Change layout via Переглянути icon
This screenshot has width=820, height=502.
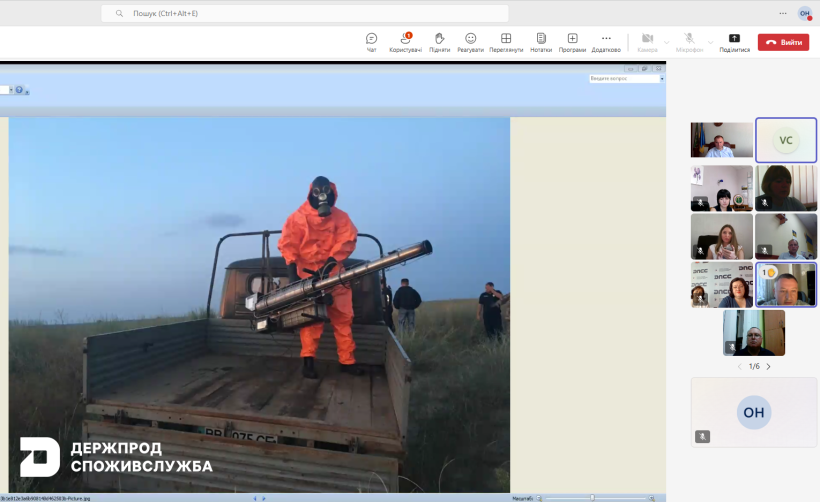506,42
